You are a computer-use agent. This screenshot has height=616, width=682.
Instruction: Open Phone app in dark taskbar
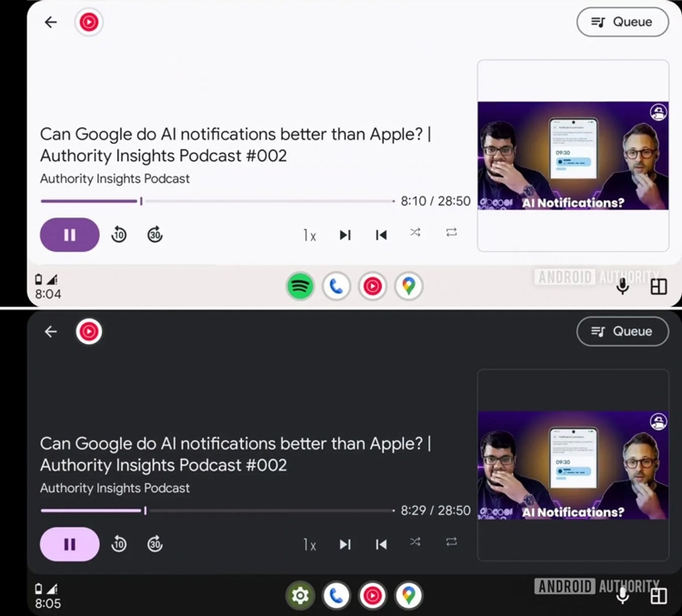(336, 595)
